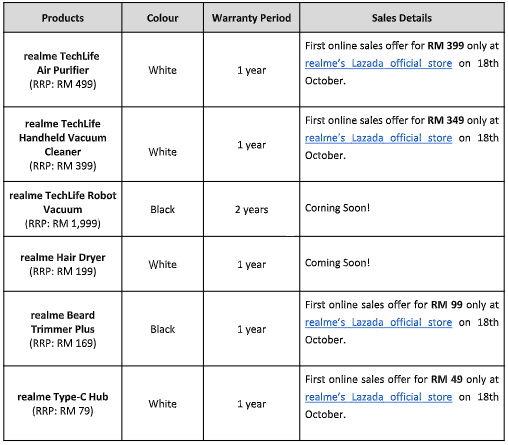
Task: Open Lazada store link in Type-C Hub row
Action: (378, 397)
